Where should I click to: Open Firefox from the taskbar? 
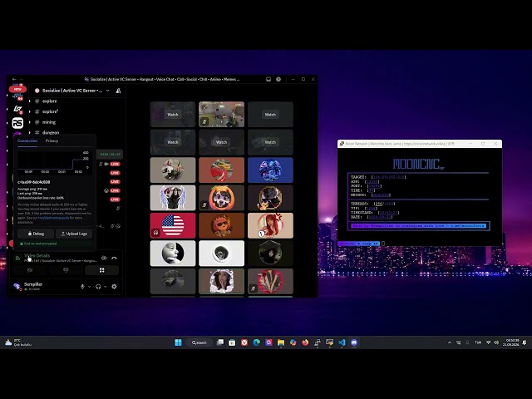(305, 342)
